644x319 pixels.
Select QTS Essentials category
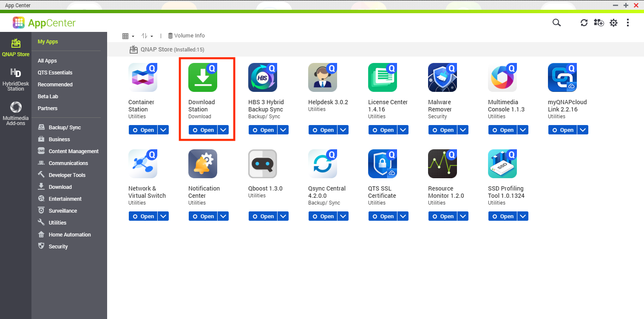pyautogui.click(x=55, y=73)
